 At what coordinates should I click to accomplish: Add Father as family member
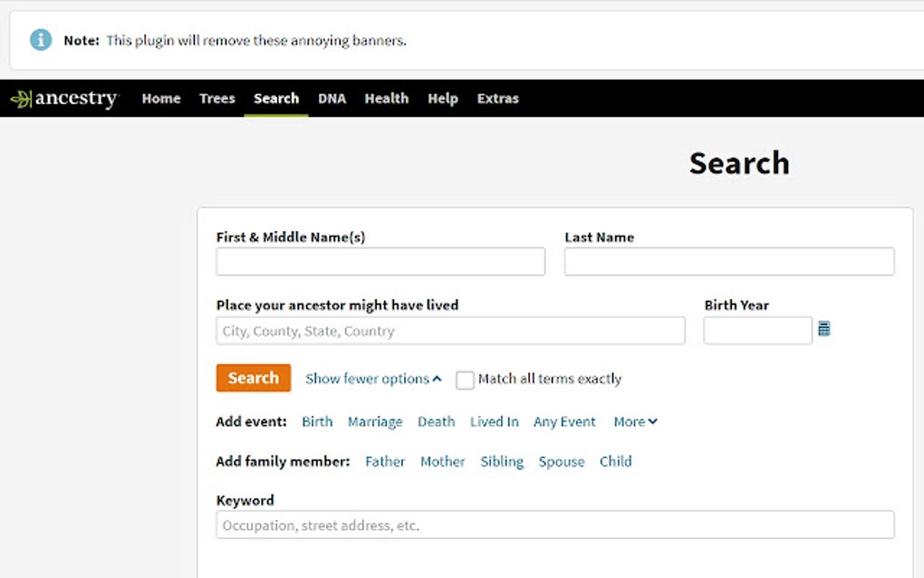(384, 461)
